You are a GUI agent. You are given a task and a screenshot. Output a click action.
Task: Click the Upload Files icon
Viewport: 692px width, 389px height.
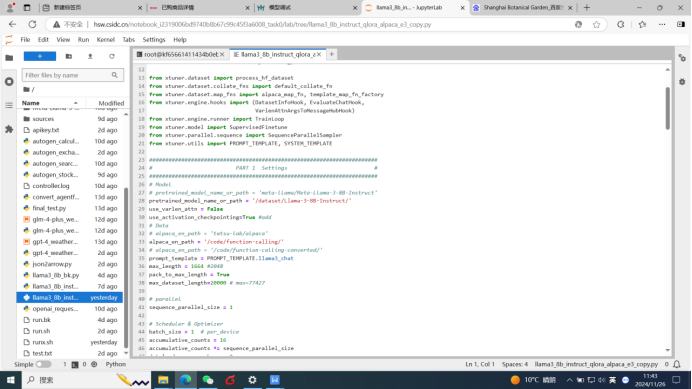(90, 57)
